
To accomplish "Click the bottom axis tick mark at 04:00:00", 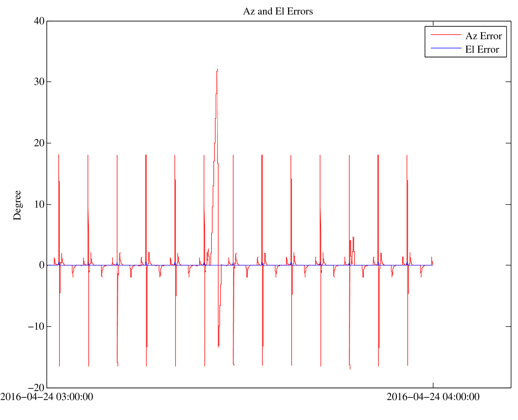I will pyautogui.click(x=433, y=385).
